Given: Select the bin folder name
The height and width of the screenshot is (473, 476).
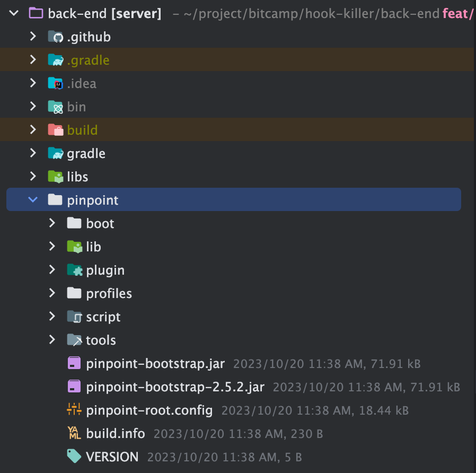Looking at the screenshot, I should pyautogui.click(x=76, y=107).
